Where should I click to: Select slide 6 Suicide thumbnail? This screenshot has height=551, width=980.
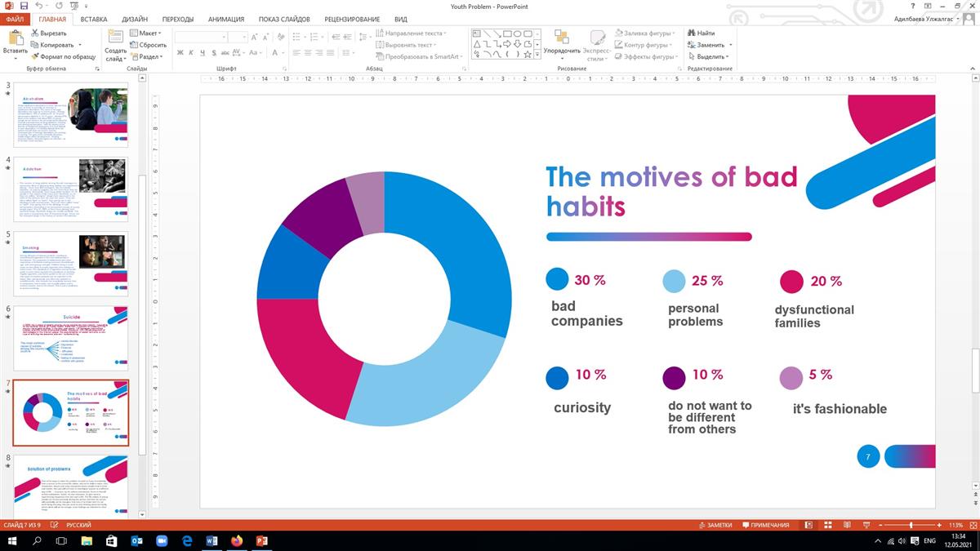coord(71,338)
